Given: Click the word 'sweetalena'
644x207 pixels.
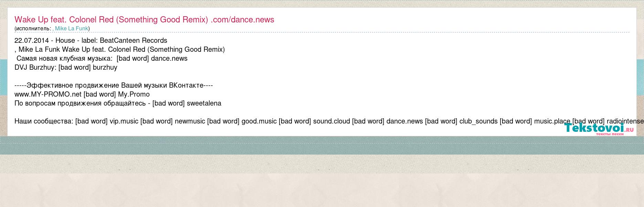Looking at the screenshot, I should 204,103.
